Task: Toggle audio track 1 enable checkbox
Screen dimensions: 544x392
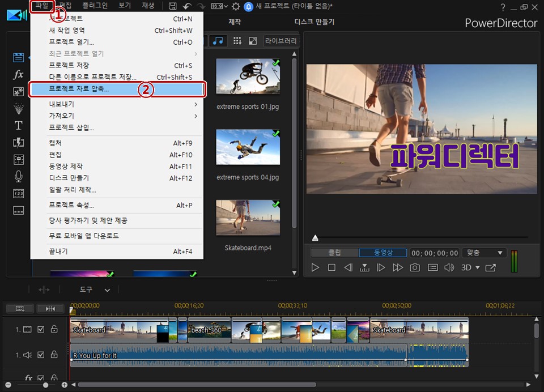Action: 41,355
